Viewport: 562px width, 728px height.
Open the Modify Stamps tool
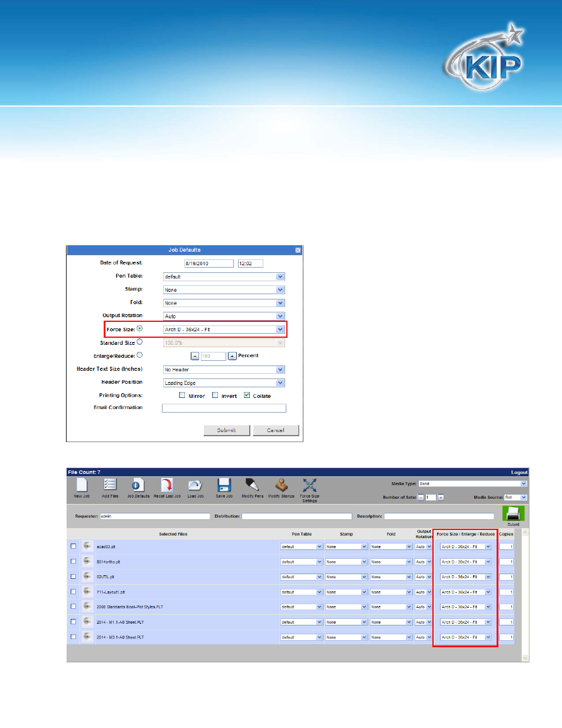point(282,485)
